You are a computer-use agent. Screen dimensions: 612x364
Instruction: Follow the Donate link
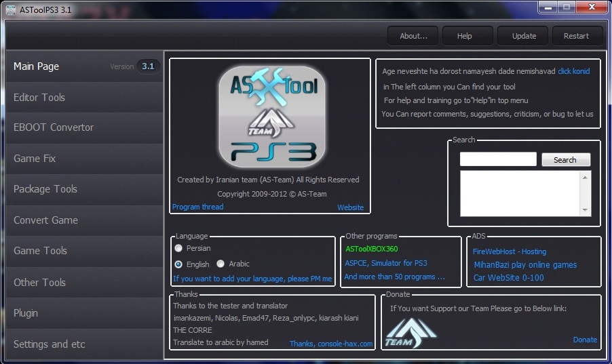(x=585, y=340)
